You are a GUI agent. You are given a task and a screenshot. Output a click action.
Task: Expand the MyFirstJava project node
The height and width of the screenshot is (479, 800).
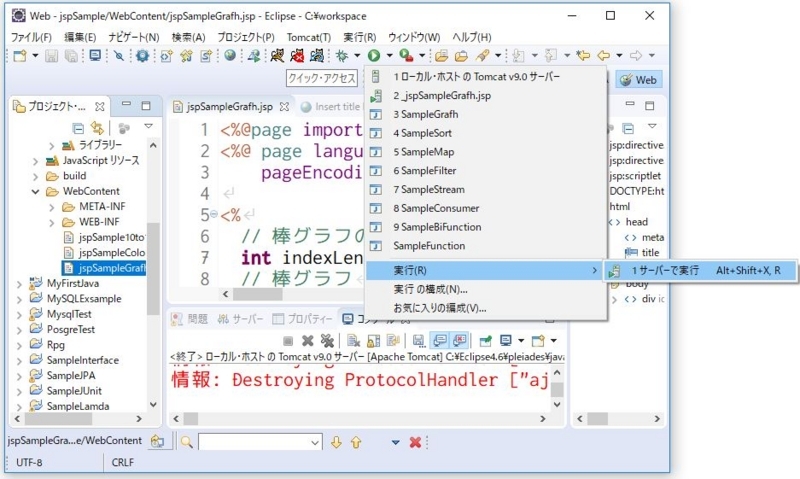(x=19, y=284)
